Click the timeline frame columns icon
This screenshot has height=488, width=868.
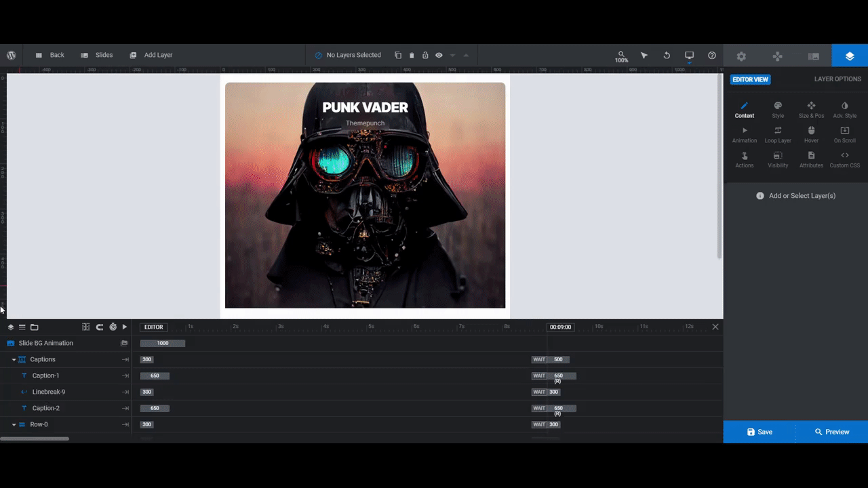coord(85,327)
